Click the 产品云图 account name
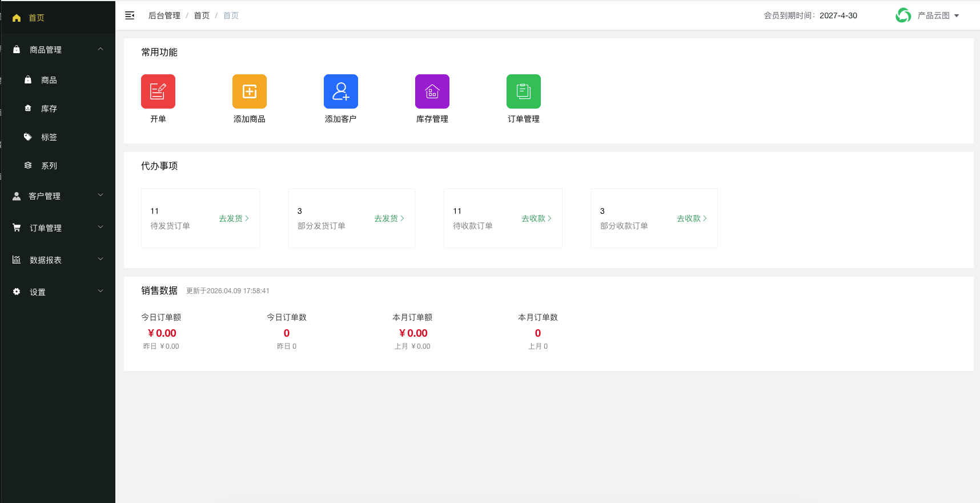 click(x=934, y=15)
